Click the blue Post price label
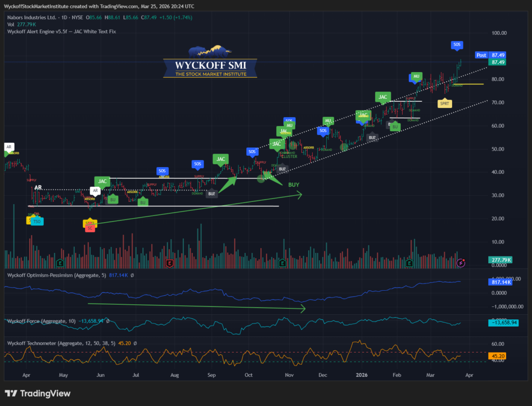 click(481, 55)
